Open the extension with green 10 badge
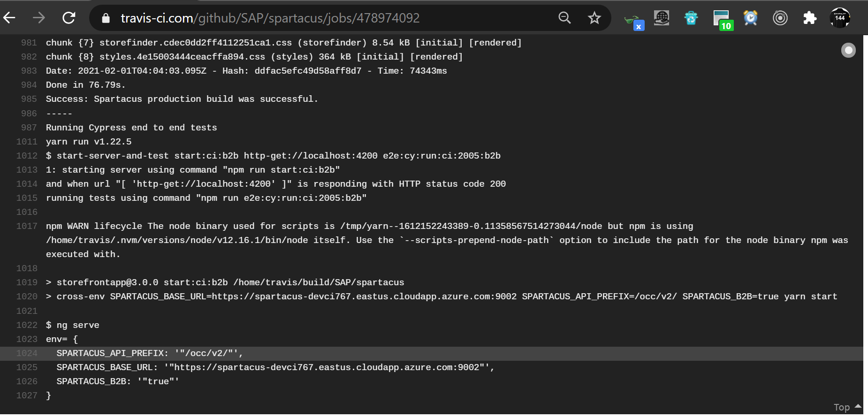This screenshot has width=868, height=418. (723, 20)
